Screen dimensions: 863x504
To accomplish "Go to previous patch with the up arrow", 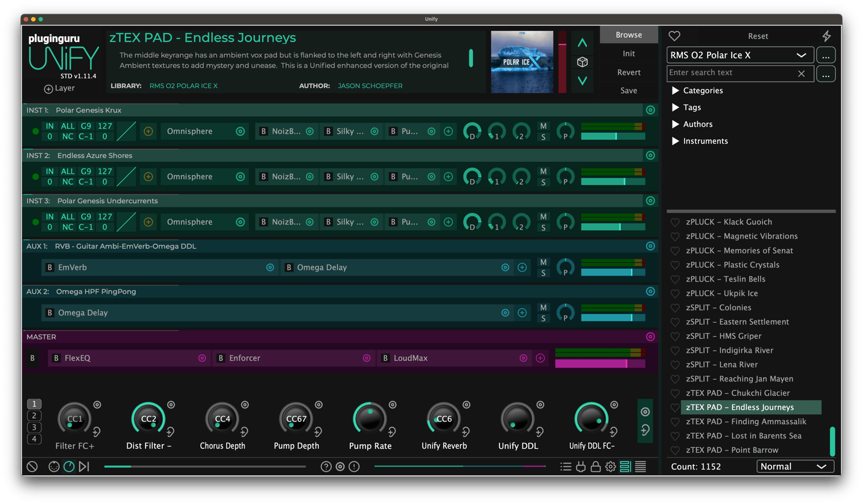I will (x=582, y=43).
